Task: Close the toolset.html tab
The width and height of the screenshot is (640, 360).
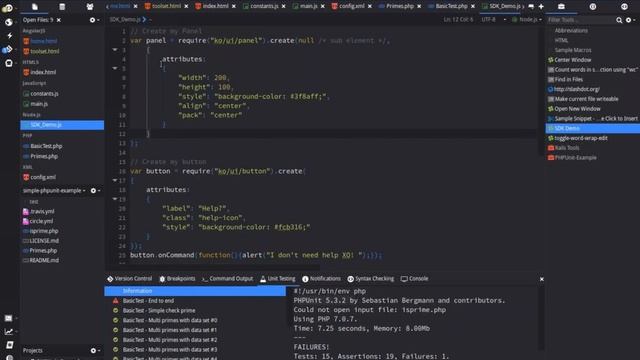Action: 186,7
